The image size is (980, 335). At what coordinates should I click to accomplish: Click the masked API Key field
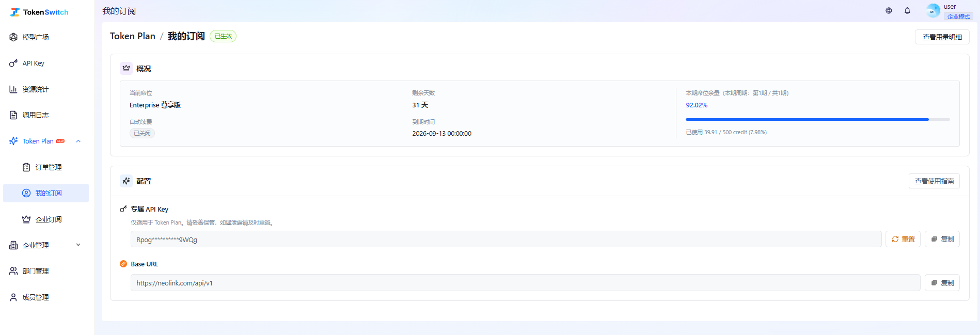[x=506, y=239]
